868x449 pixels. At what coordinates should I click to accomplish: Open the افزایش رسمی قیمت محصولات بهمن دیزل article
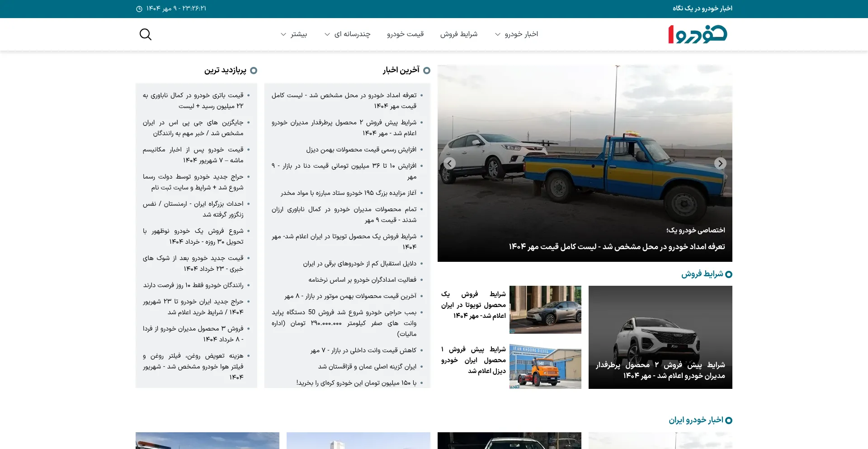pos(361,150)
